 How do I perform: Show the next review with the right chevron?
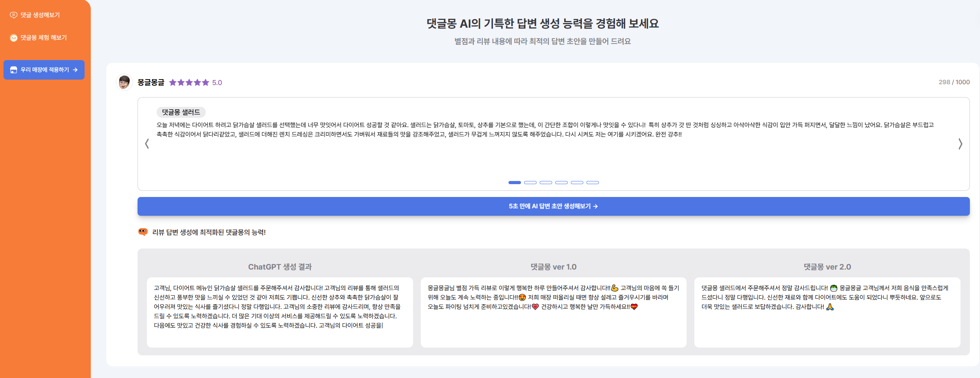tap(960, 144)
